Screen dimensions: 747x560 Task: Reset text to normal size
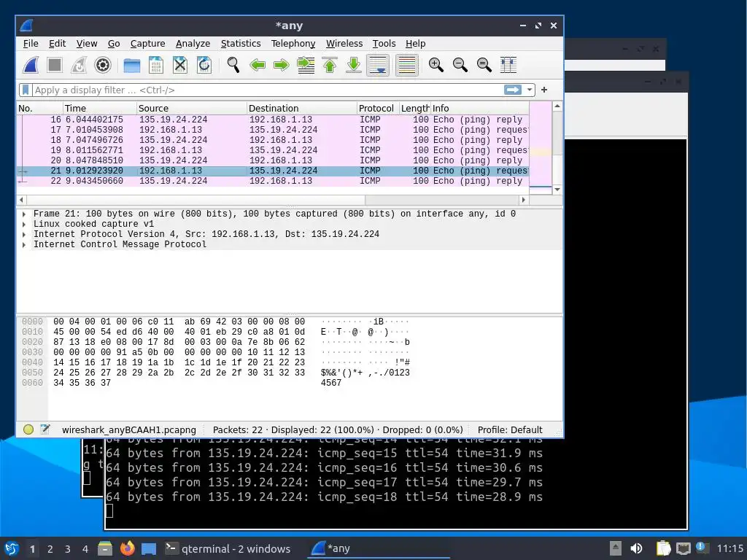[x=484, y=65]
